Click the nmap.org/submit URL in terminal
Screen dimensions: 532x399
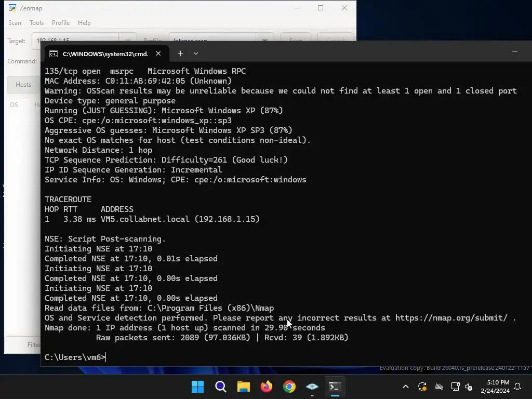(451, 318)
